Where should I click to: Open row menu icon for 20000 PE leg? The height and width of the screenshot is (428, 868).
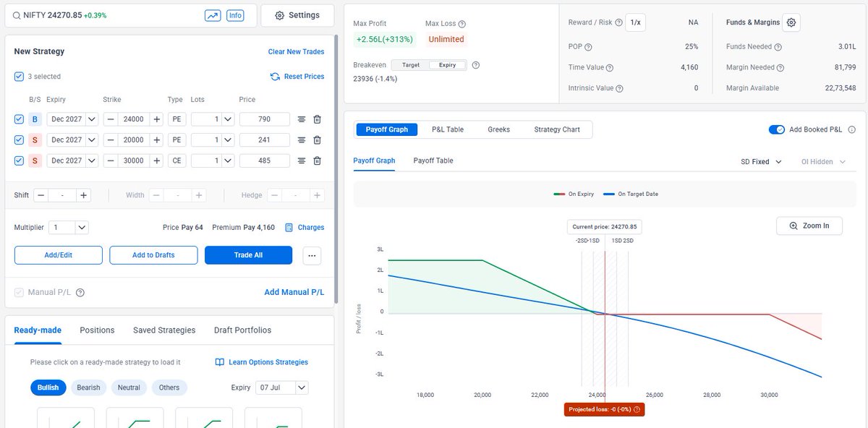pos(302,140)
